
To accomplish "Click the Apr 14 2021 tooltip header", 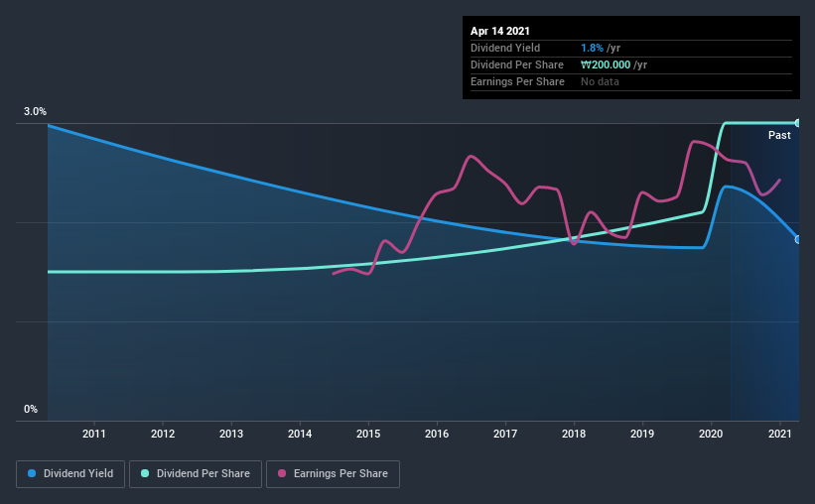I will tap(500, 31).
